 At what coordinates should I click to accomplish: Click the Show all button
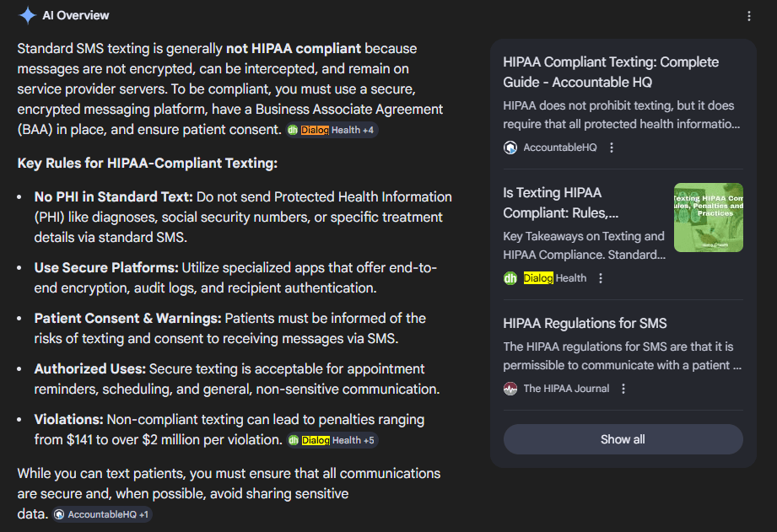point(623,439)
